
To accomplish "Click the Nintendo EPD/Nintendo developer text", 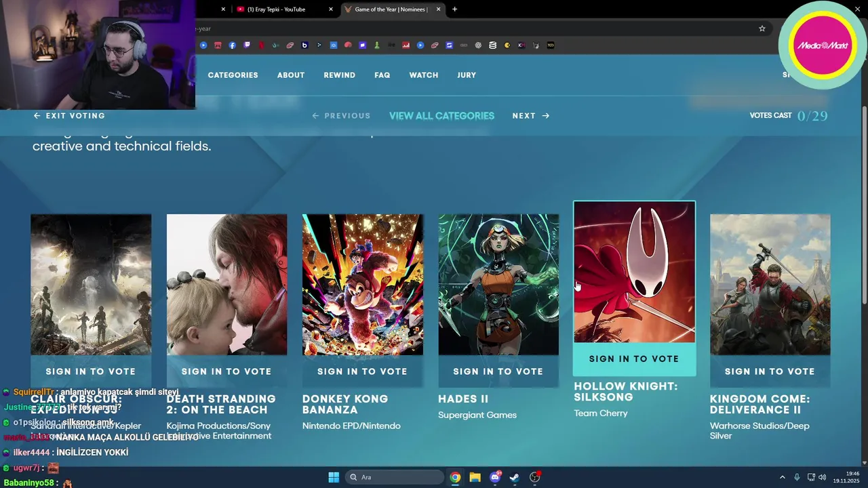I will [x=351, y=426].
